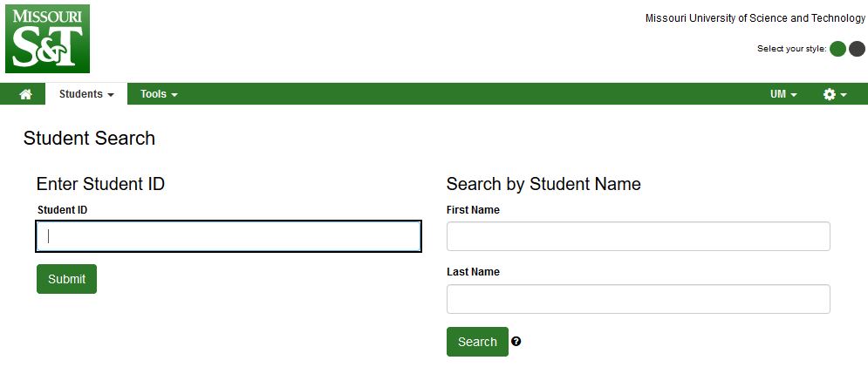Go to the home page icon

point(25,94)
